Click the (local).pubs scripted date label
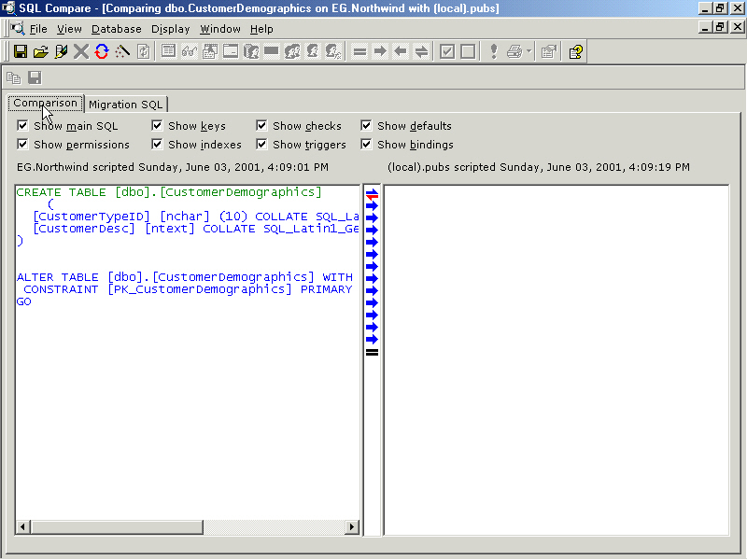The width and height of the screenshot is (747, 560). 539,167
